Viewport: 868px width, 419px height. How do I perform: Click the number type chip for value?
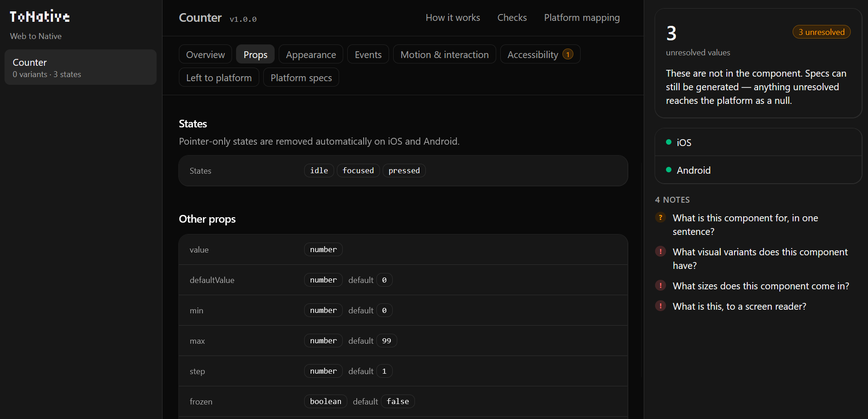(x=323, y=249)
